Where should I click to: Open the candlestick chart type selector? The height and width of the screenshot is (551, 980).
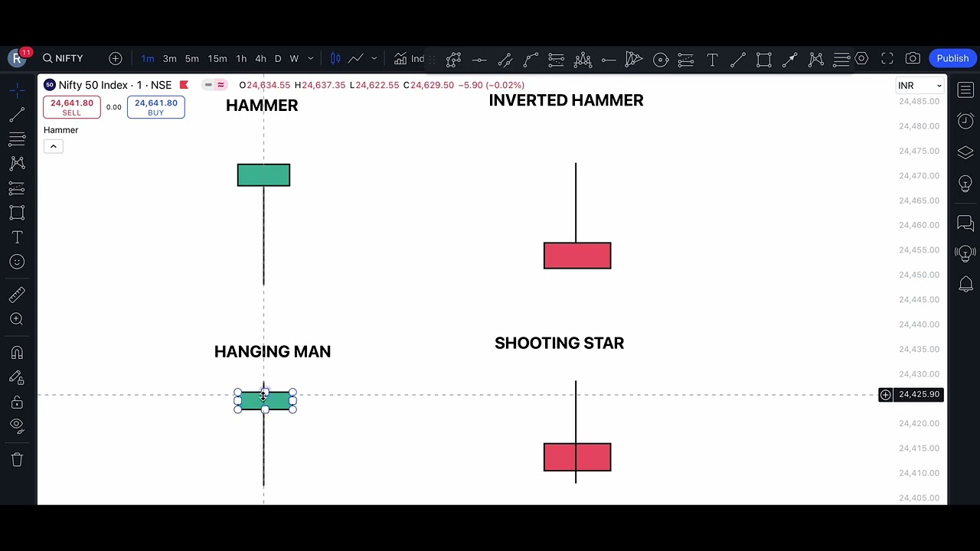click(335, 58)
